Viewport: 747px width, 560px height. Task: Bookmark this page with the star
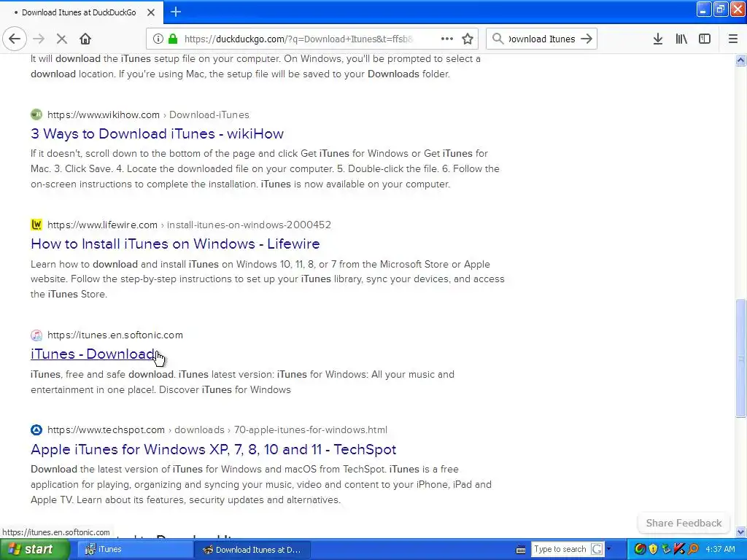coord(468,39)
